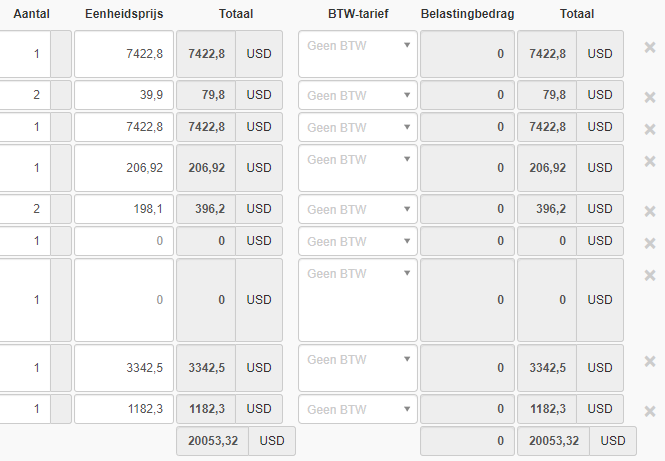Open BTW-tarief dropdown for 79,8 row
The image size is (665, 461).
[357, 95]
